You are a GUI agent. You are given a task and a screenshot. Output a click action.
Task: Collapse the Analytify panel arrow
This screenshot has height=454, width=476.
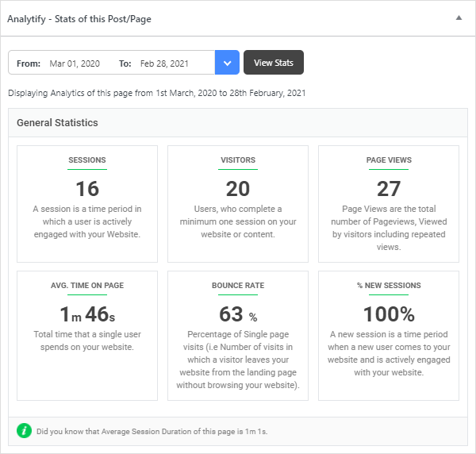click(x=459, y=18)
